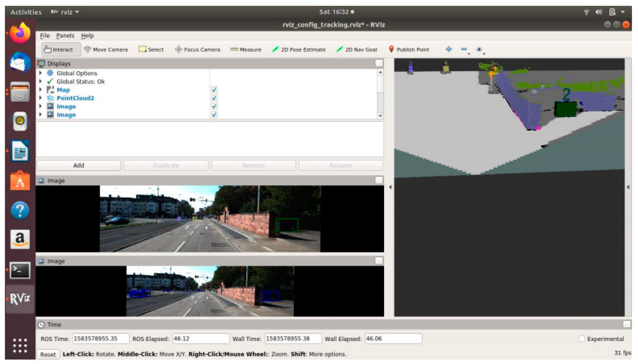The width and height of the screenshot is (638, 364).
Task: Choose the Focus Camera tool
Action: (197, 50)
